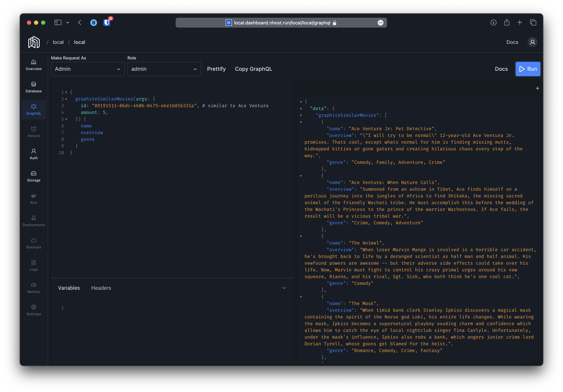
Task: Run the GraphQL query
Action: point(528,69)
